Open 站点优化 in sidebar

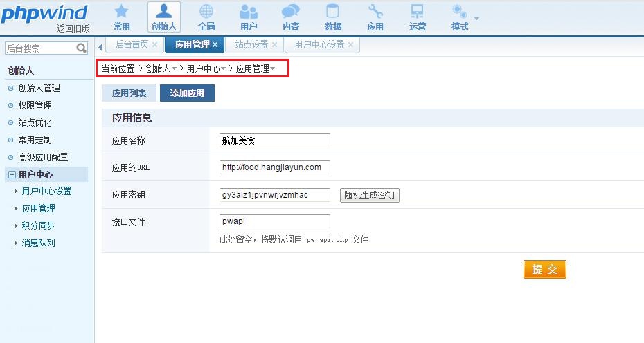pyautogui.click(x=35, y=122)
